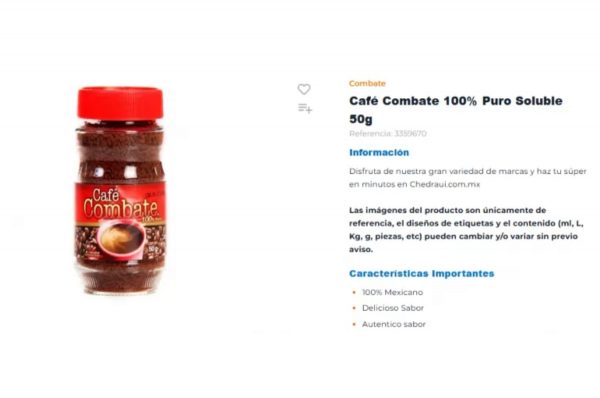Click the add-to-list icon below the heart
Image resolution: width=600 pixels, height=398 pixels.
[305, 108]
